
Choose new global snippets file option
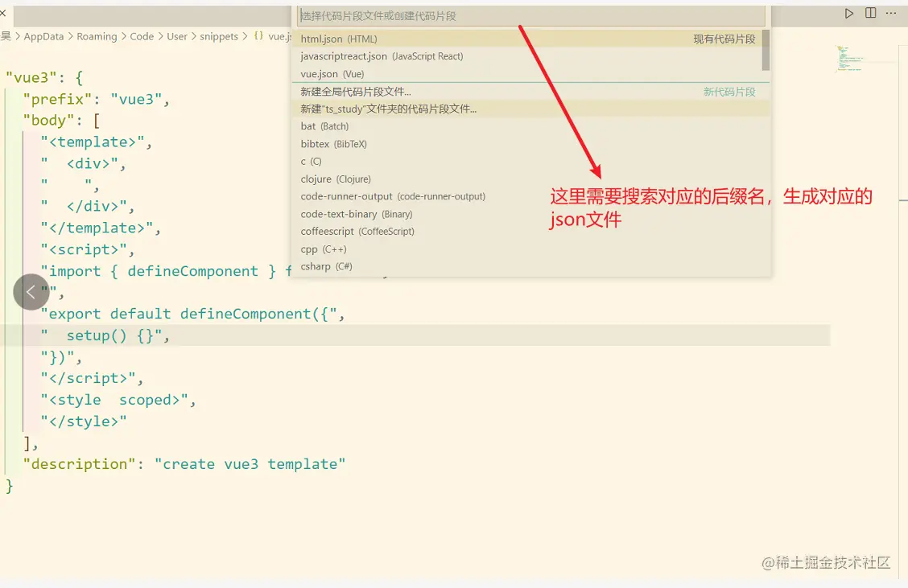531,92
